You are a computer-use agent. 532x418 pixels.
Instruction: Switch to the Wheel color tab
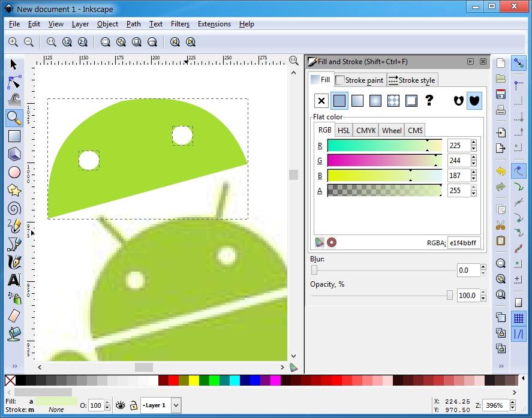coord(392,130)
